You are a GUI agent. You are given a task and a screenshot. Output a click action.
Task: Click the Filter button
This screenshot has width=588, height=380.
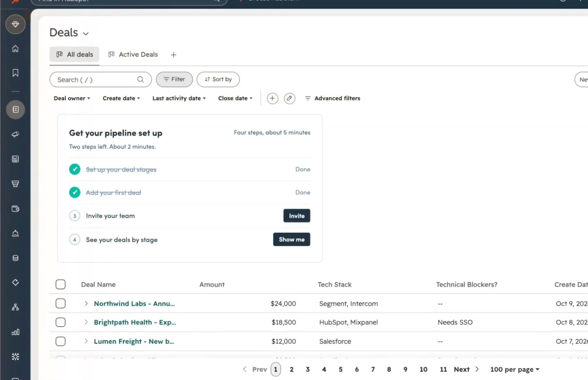(x=174, y=80)
